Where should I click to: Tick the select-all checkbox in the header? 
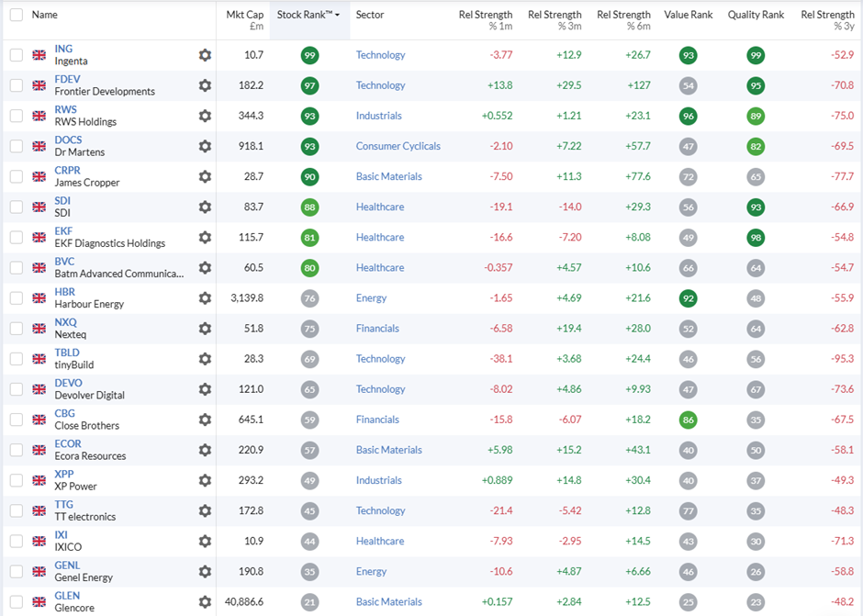pos(17,15)
